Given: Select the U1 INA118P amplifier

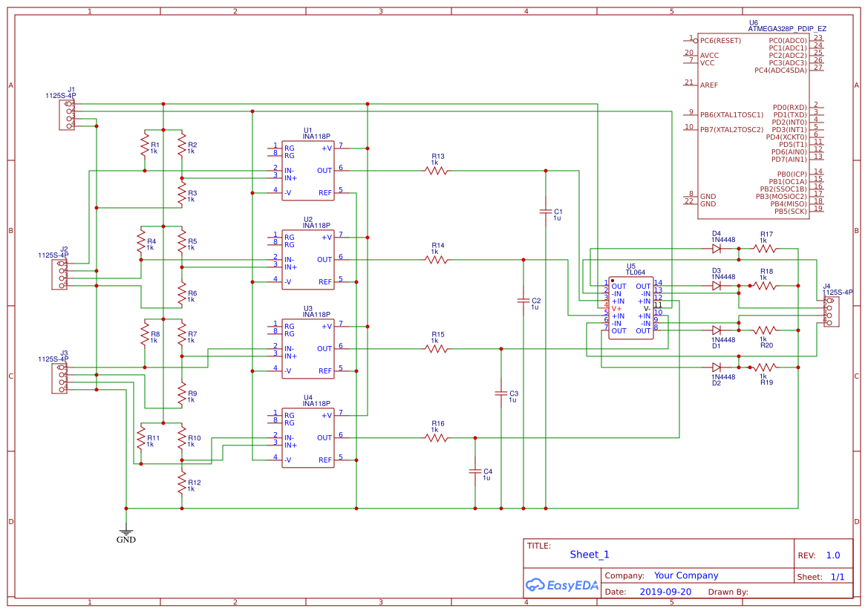Looking at the screenshot, I should point(307,170).
